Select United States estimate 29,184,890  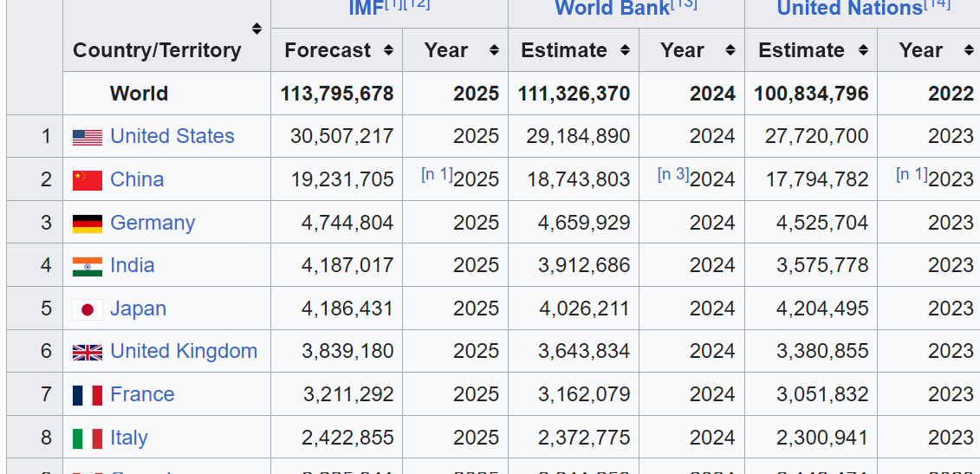(x=578, y=136)
